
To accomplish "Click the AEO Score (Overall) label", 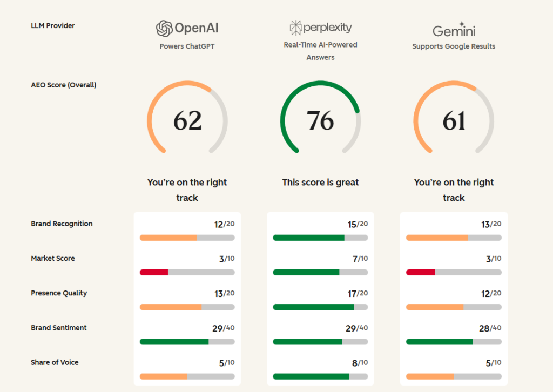I will tap(64, 85).
